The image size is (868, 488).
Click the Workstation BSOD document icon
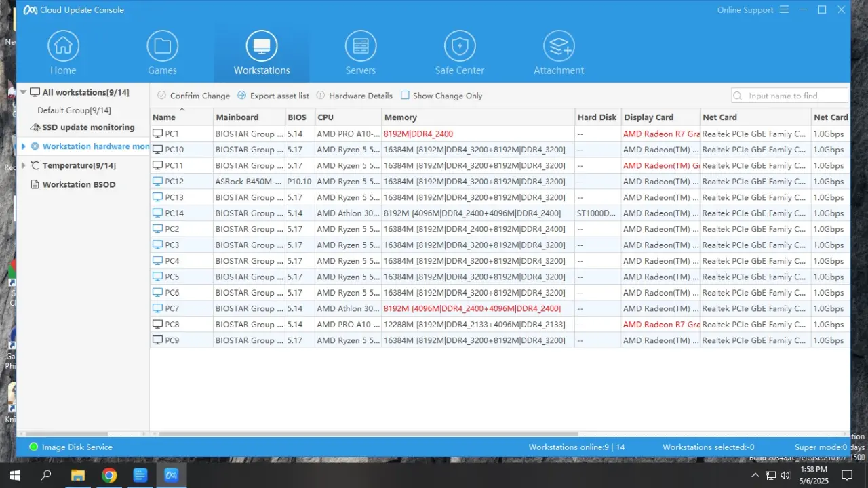pyautogui.click(x=35, y=184)
